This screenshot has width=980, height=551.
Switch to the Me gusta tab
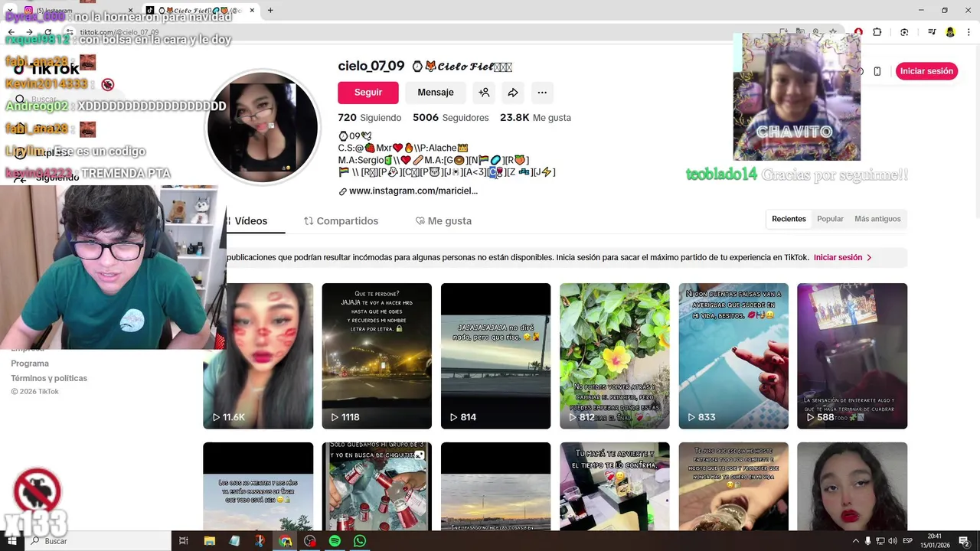(443, 220)
